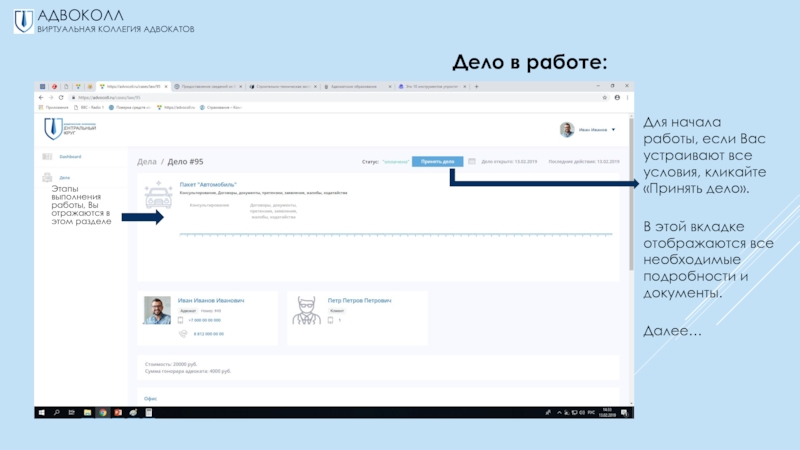This screenshot has height=450, width=800.
Task: Click the case progress timeline bar
Action: click(x=395, y=235)
